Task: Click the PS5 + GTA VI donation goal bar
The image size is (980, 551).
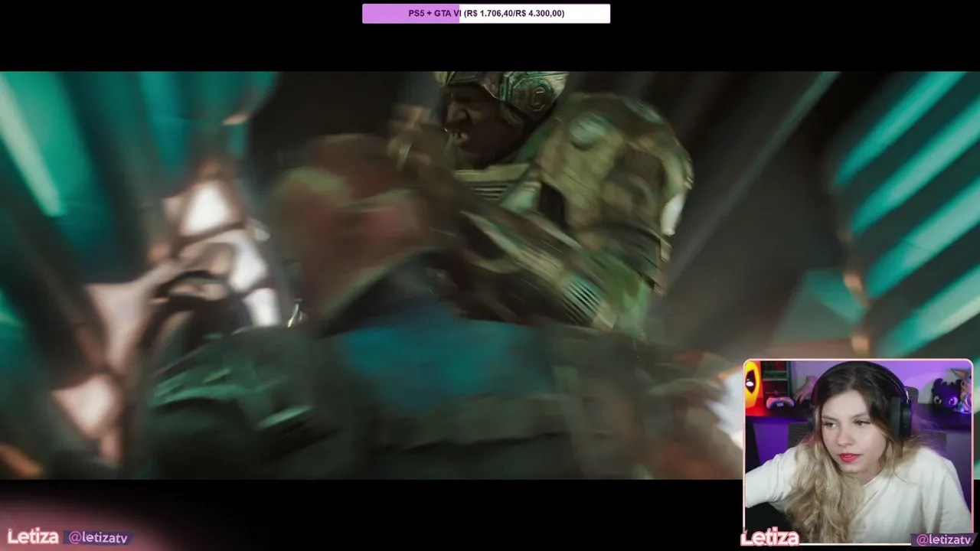Action: click(486, 13)
